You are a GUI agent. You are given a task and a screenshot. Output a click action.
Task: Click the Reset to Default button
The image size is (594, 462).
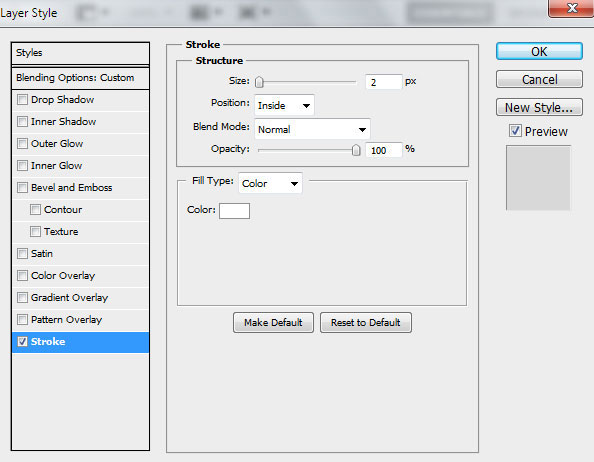coord(366,323)
